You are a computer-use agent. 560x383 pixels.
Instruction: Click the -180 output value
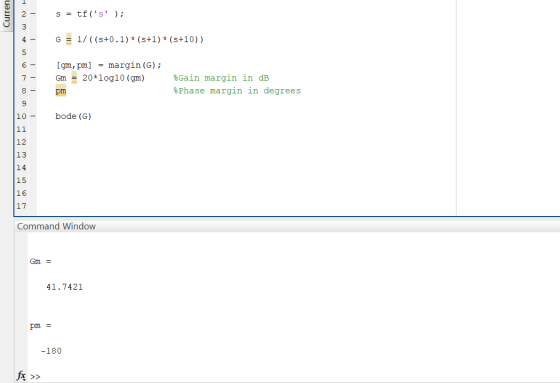(x=51, y=351)
